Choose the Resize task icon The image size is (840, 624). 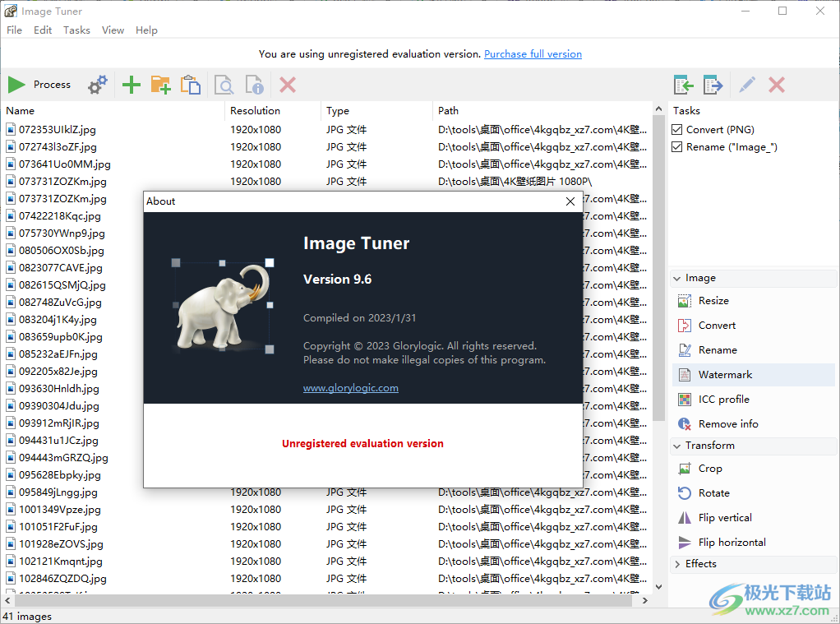click(x=685, y=301)
